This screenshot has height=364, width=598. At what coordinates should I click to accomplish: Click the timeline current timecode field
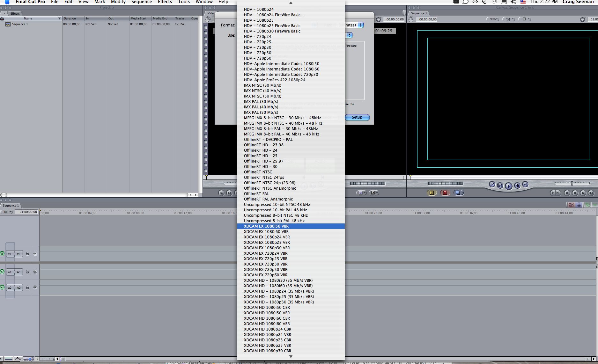click(28, 212)
